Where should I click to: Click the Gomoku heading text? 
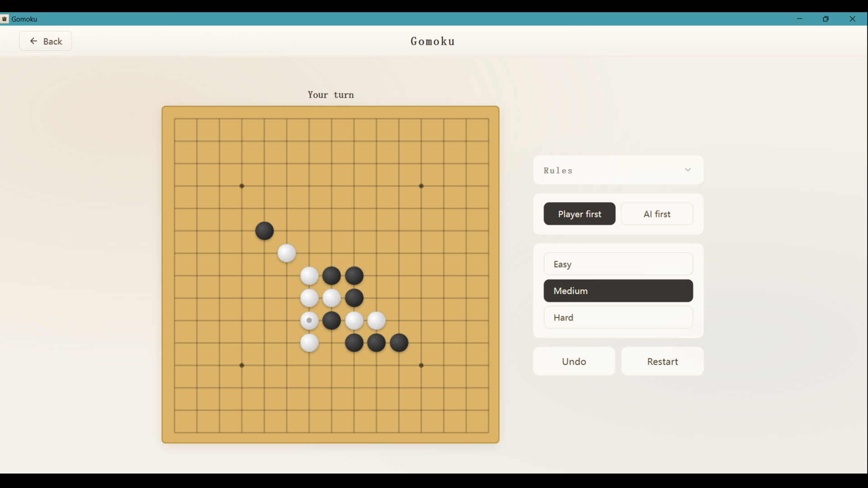click(x=433, y=41)
